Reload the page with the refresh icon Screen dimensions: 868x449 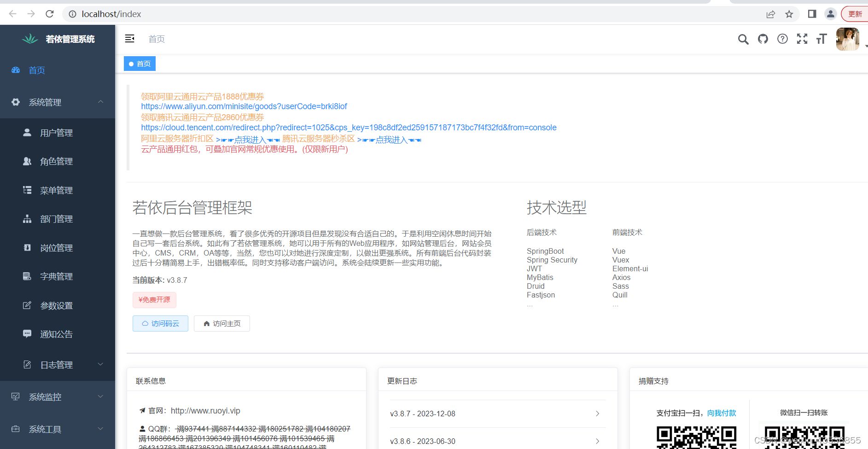(x=50, y=14)
